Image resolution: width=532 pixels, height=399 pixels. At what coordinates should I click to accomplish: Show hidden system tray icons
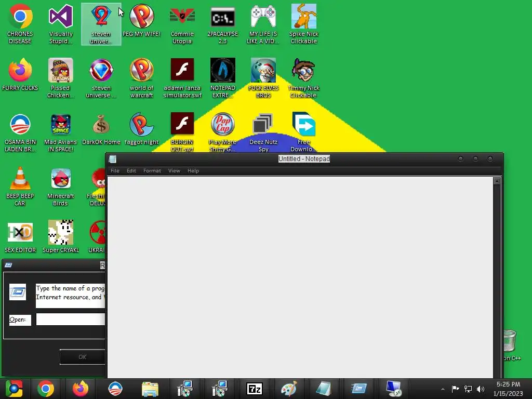(443, 389)
